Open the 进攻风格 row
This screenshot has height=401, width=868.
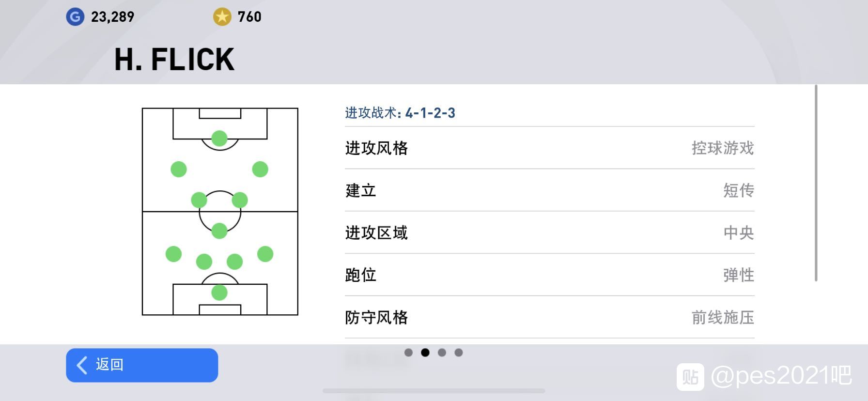point(550,148)
